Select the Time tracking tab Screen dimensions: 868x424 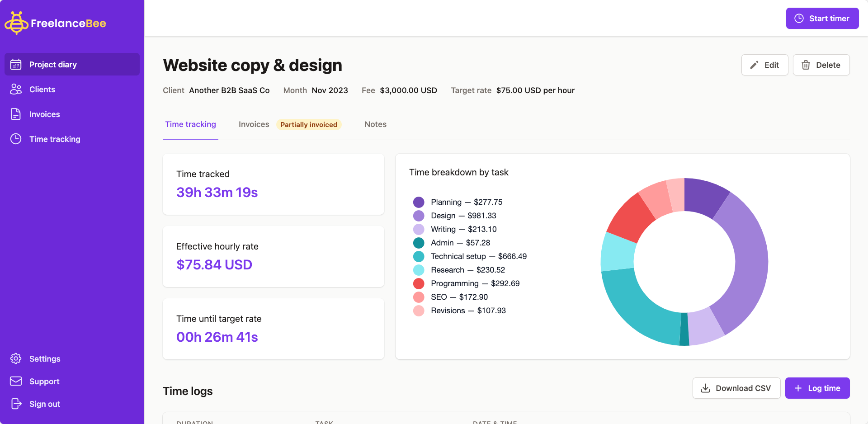[190, 124]
